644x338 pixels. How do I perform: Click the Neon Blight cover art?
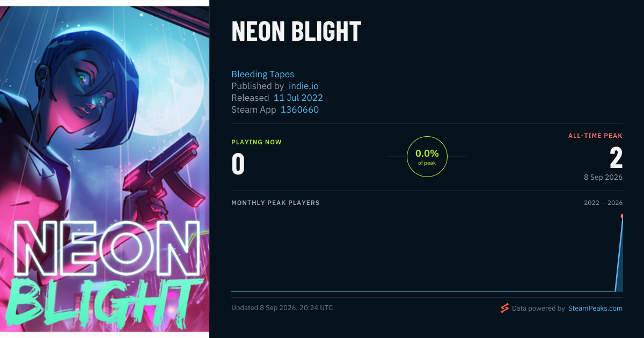click(105, 169)
